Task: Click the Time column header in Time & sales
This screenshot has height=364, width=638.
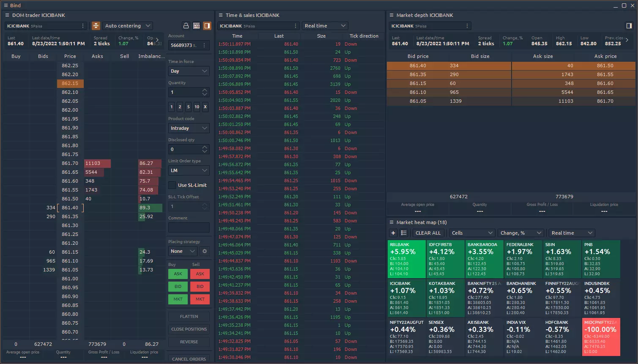Action: 237,36
